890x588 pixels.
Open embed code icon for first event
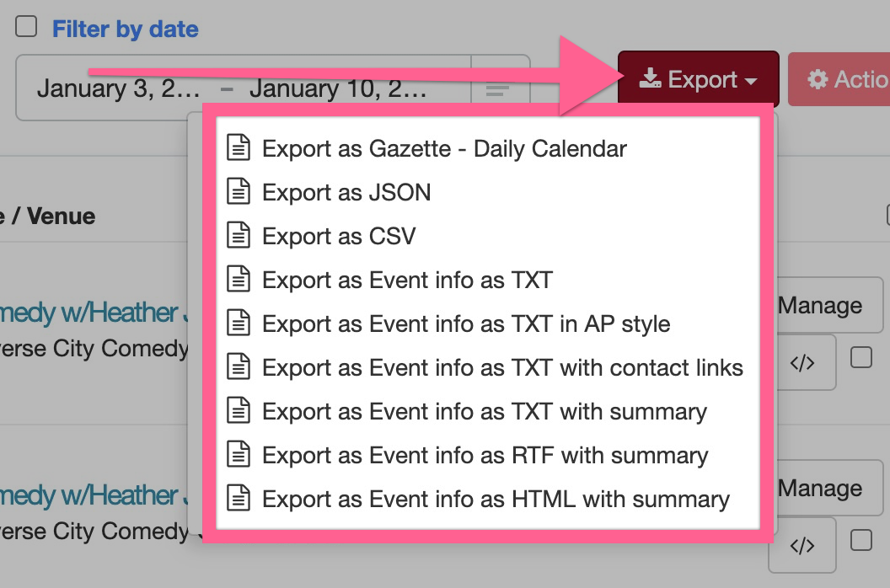coord(802,363)
